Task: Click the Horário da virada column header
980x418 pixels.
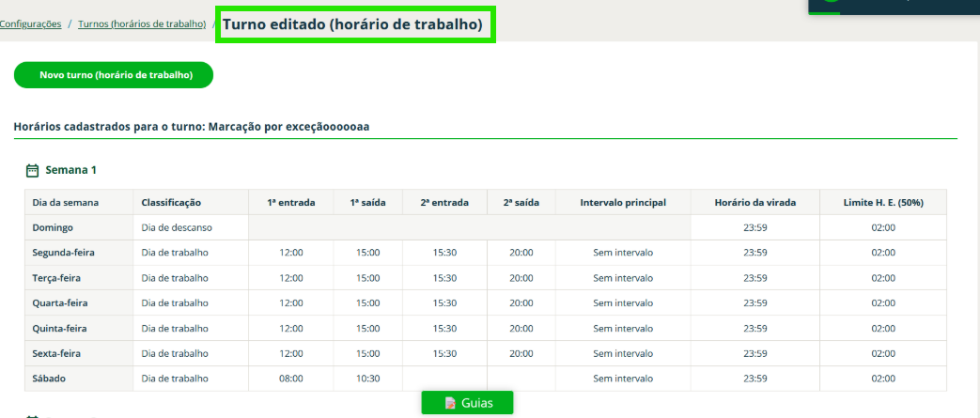Action: [x=755, y=202]
